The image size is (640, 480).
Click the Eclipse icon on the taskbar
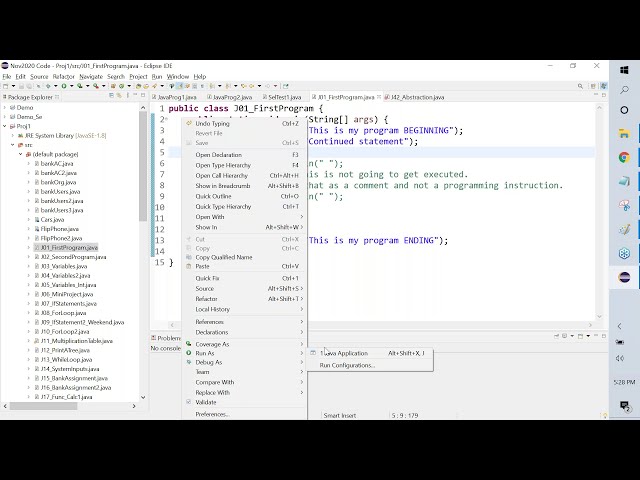pos(624,278)
